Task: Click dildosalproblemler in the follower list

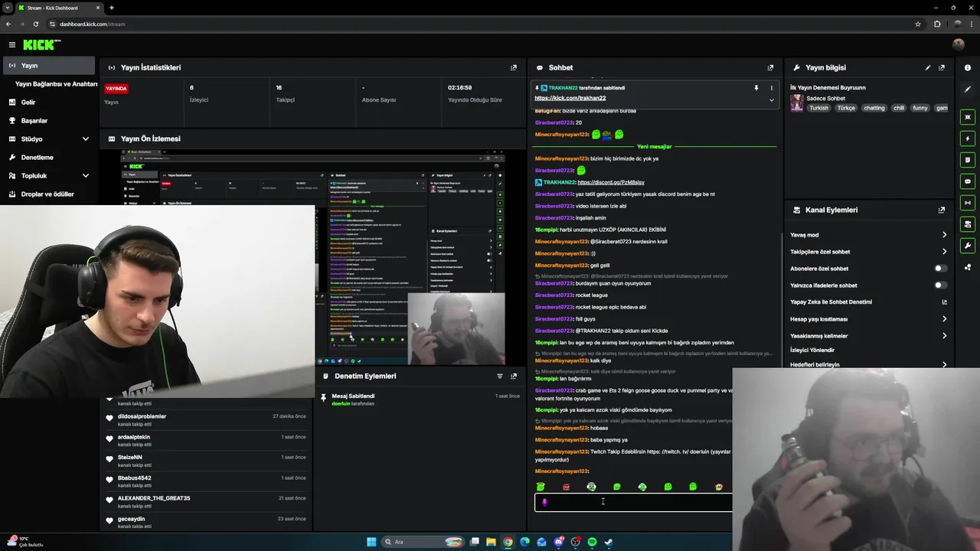Action: [x=142, y=416]
